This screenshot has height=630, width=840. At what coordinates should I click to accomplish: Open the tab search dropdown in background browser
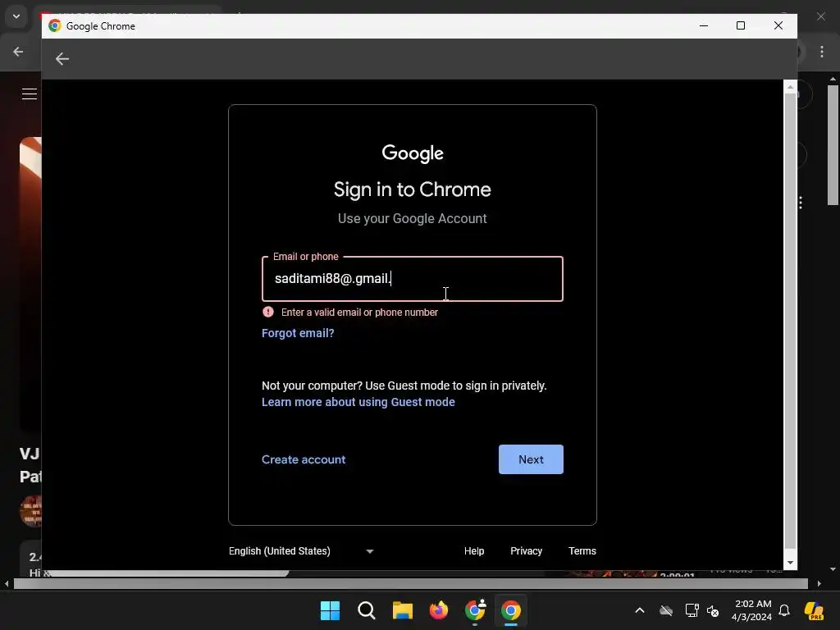point(16,16)
